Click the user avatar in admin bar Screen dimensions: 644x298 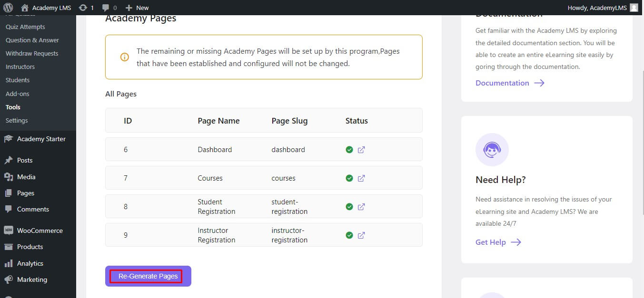634,8
